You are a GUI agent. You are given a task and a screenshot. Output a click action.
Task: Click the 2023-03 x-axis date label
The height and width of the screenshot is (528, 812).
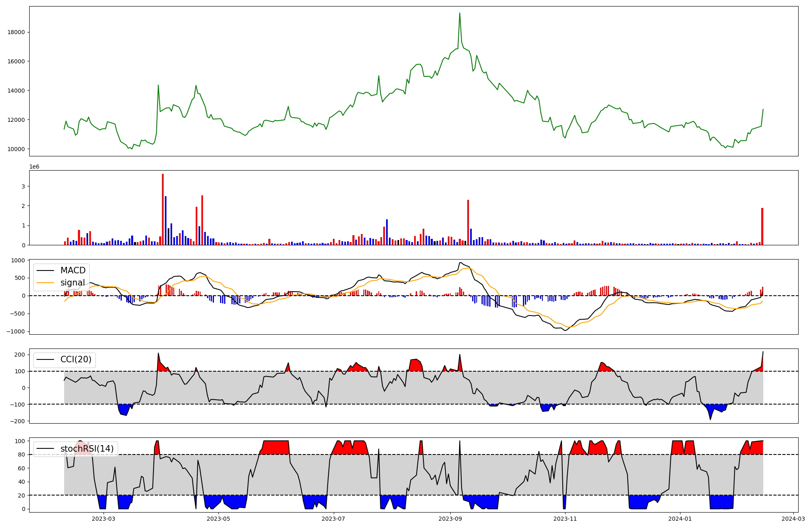[104, 519]
